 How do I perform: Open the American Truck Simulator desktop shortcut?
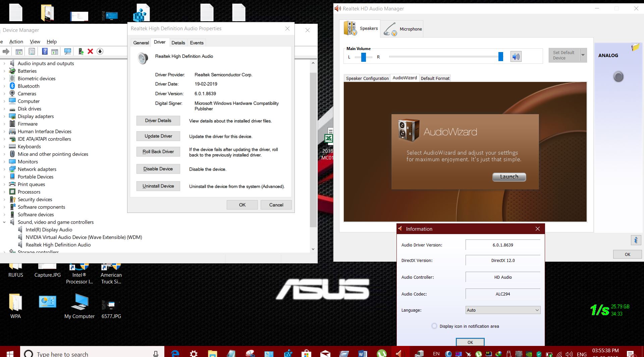pyautogui.click(x=111, y=274)
